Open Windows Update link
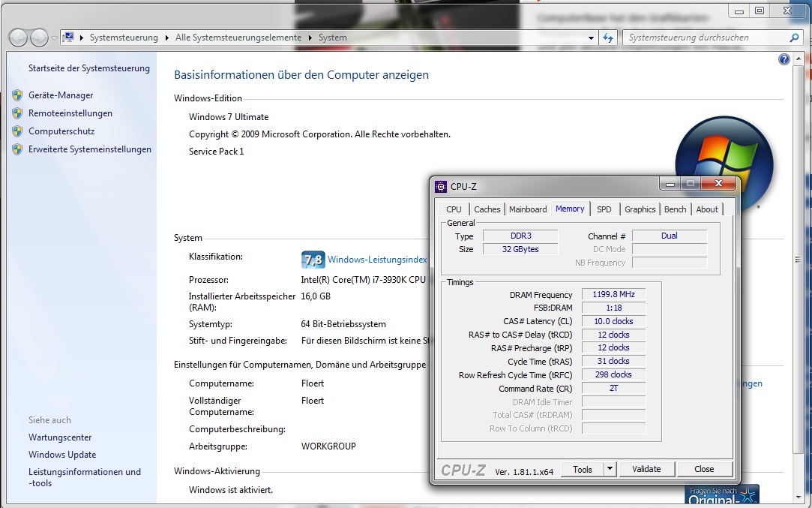812x508 pixels. point(62,455)
